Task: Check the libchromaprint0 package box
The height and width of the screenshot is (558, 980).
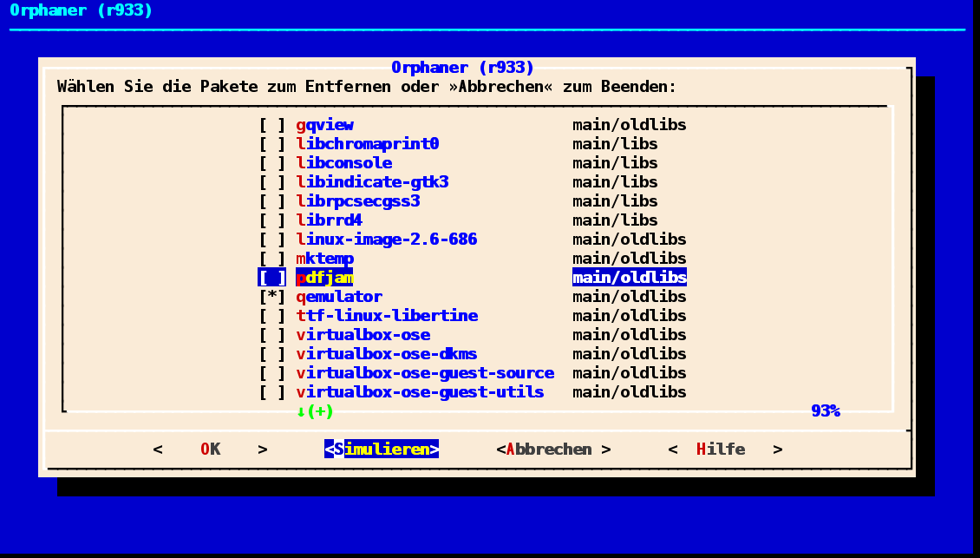Action: pyautogui.click(x=271, y=144)
